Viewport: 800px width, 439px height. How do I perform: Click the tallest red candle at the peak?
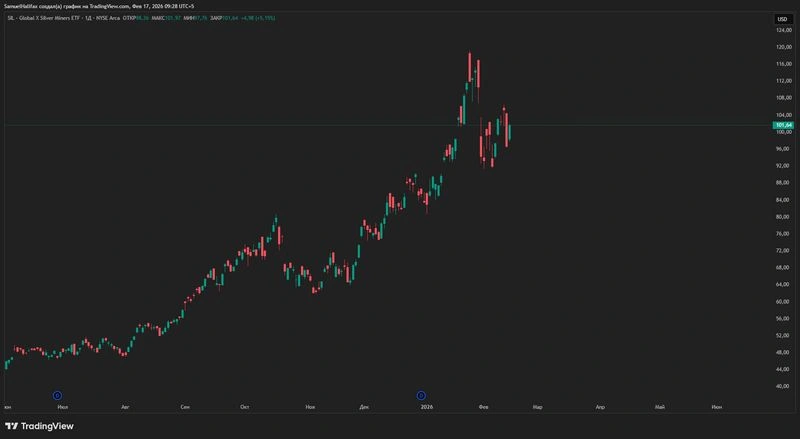click(x=469, y=68)
